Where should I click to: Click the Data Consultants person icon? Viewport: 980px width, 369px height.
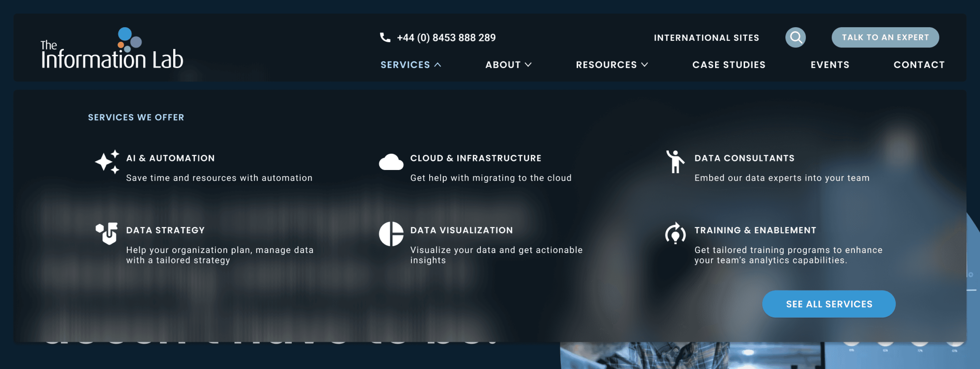click(x=675, y=161)
